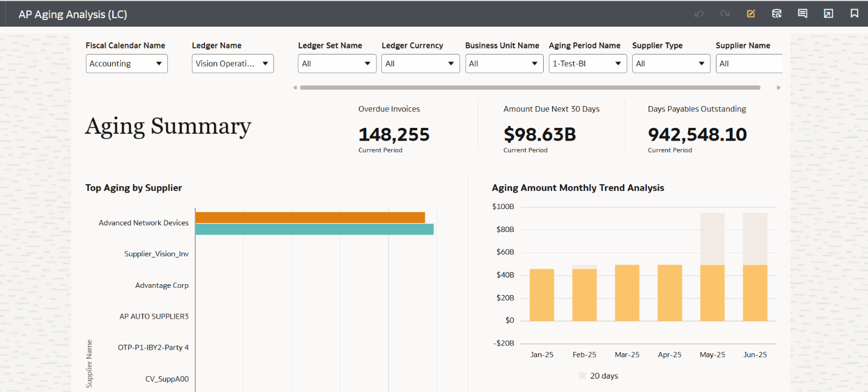Expand the Ledger Name dropdown
The height and width of the screenshot is (392, 868).
233,64
